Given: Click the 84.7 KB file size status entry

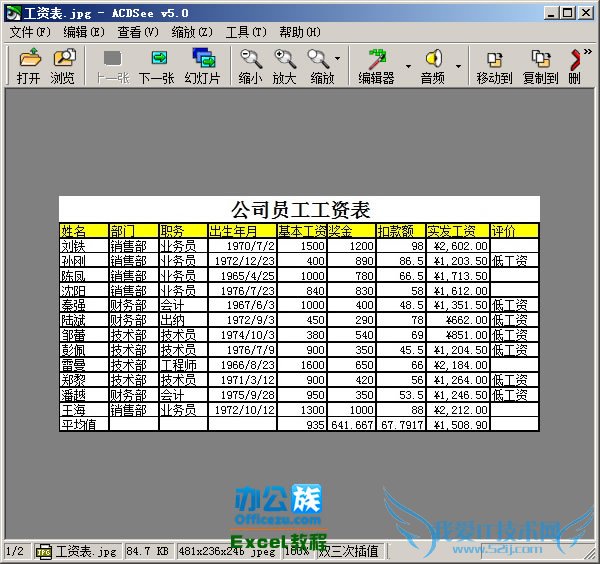Looking at the screenshot, I should click(x=148, y=551).
